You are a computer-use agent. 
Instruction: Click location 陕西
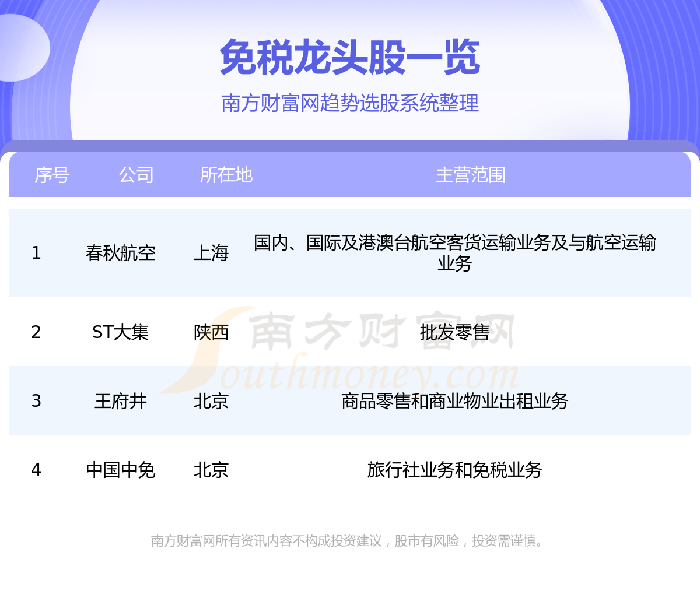pyautogui.click(x=211, y=332)
